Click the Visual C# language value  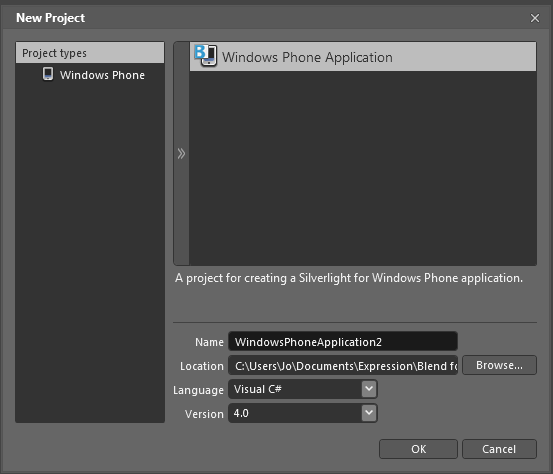257,389
